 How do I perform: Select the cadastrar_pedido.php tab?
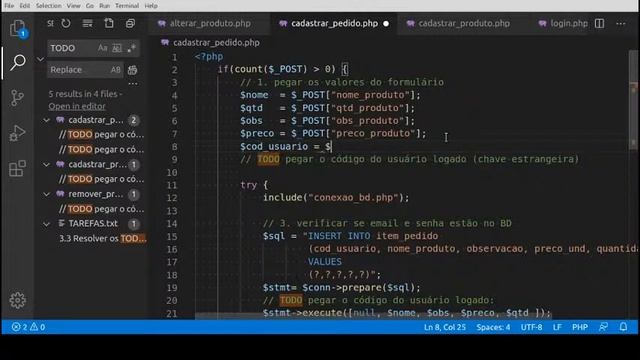pyautogui.click(x=334, y=24)
